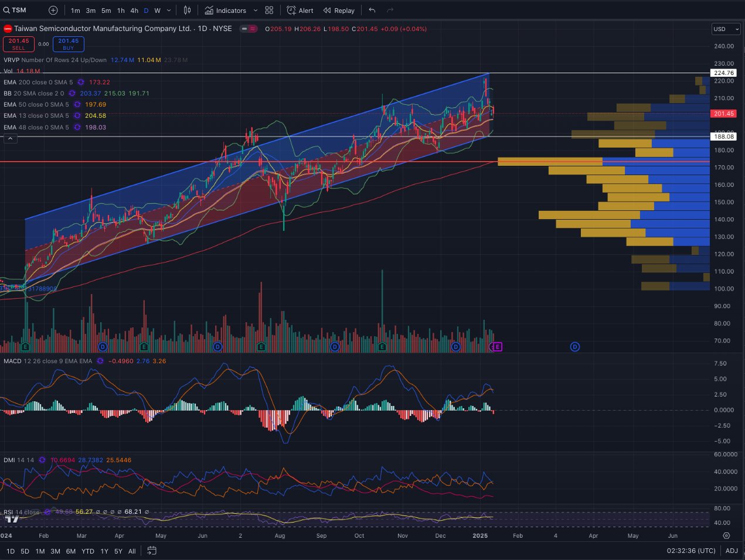745x560 pixels.
Task: Click the 201.45 SELL button
Action: [18, 44]
